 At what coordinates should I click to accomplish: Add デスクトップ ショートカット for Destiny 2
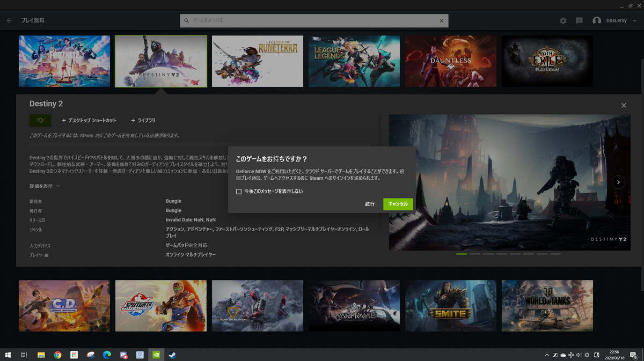89,120
